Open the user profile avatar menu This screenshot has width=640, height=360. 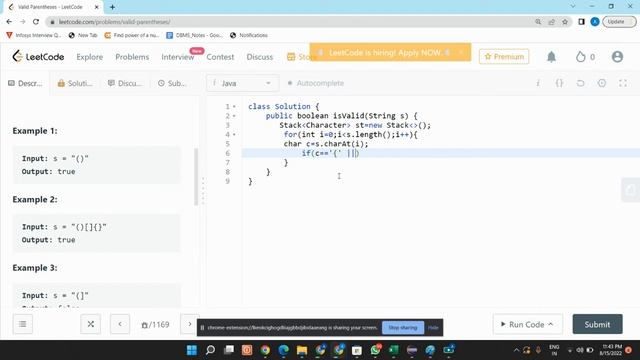(617, 57)
